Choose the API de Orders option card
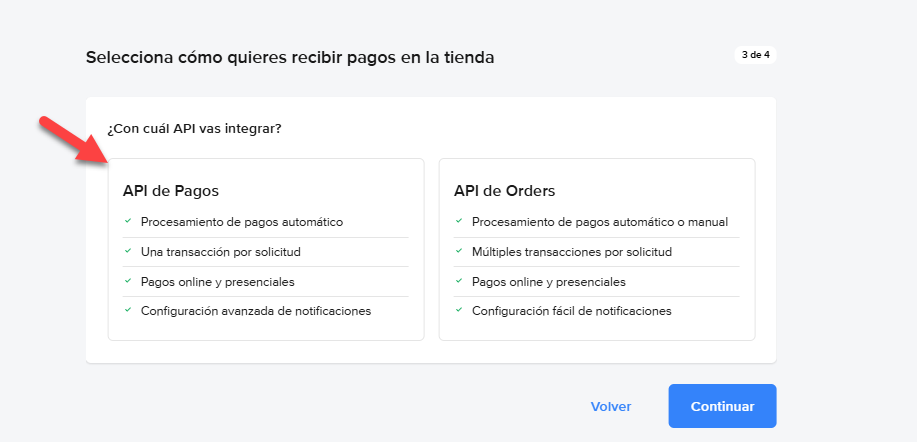The width and height of the screenshot is (917, 442). [597, 249]
